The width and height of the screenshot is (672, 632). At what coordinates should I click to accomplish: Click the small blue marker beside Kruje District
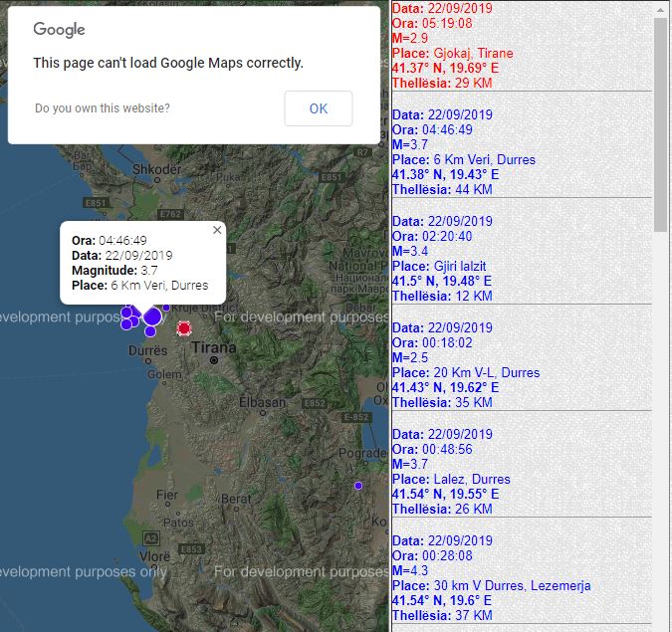click(x=166, y=308)
